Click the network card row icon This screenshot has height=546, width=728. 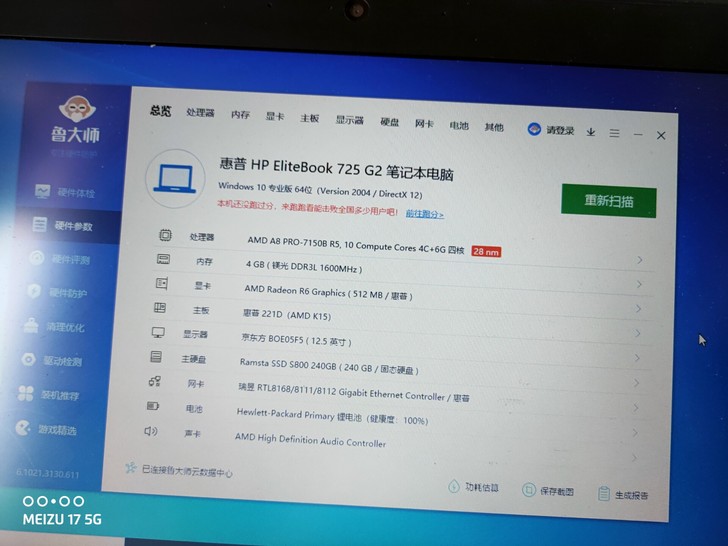[x=155, y=382]
